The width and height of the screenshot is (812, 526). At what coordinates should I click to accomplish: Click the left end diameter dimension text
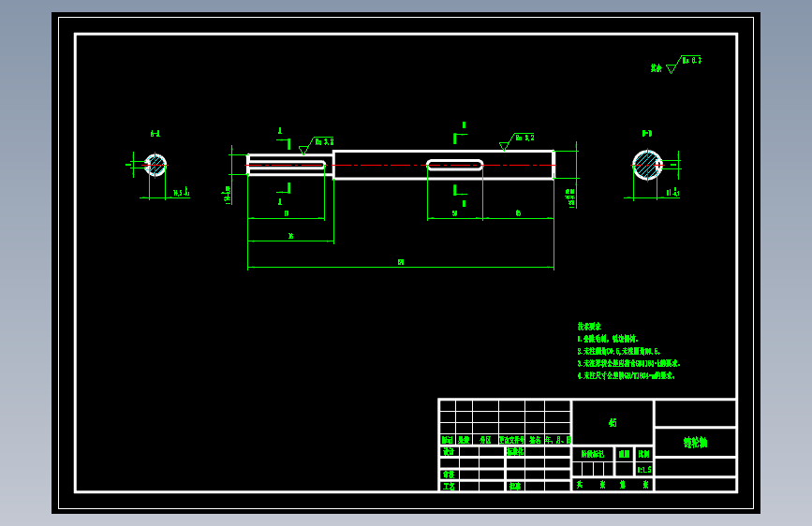click(228, 196)
